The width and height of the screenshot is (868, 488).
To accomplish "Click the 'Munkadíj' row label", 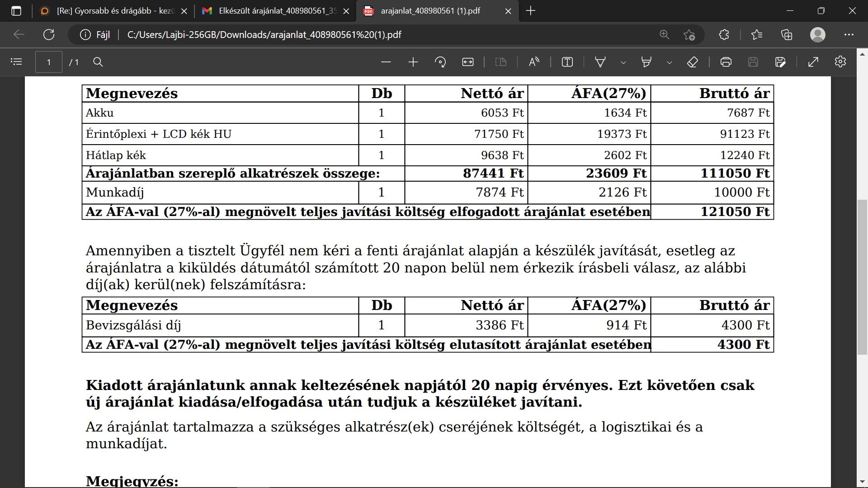I will (115, 192).
